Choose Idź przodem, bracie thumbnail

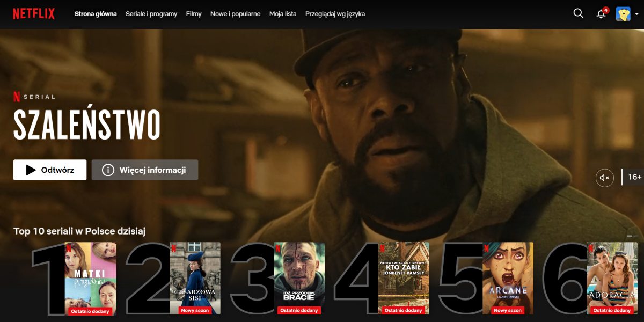299,278
